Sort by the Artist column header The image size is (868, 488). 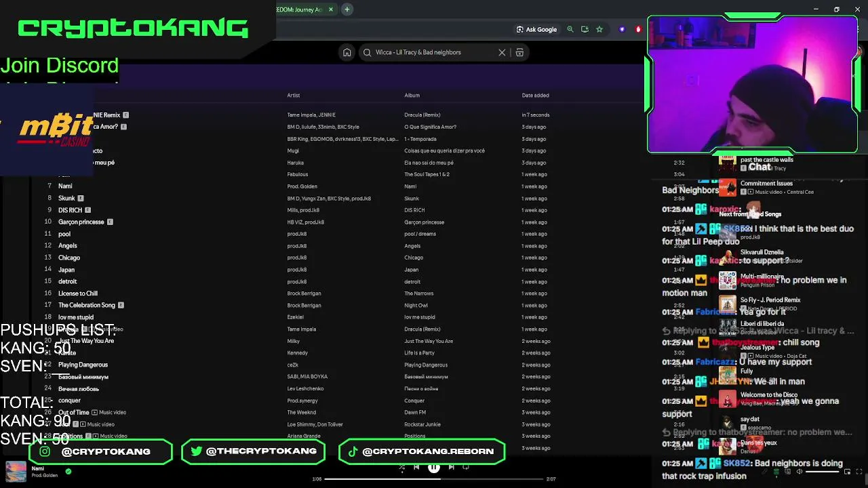pyautogui.click(x=293, y=96)
